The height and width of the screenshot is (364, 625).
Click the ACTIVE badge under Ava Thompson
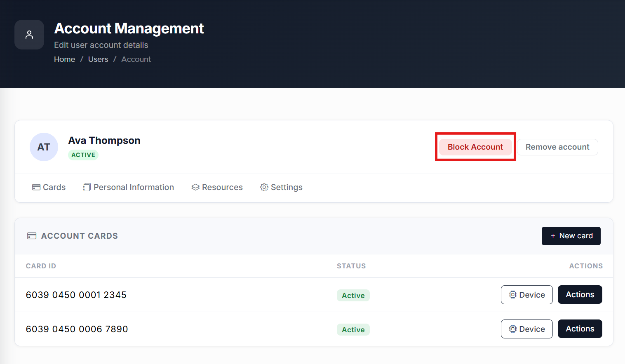(83, 155)
